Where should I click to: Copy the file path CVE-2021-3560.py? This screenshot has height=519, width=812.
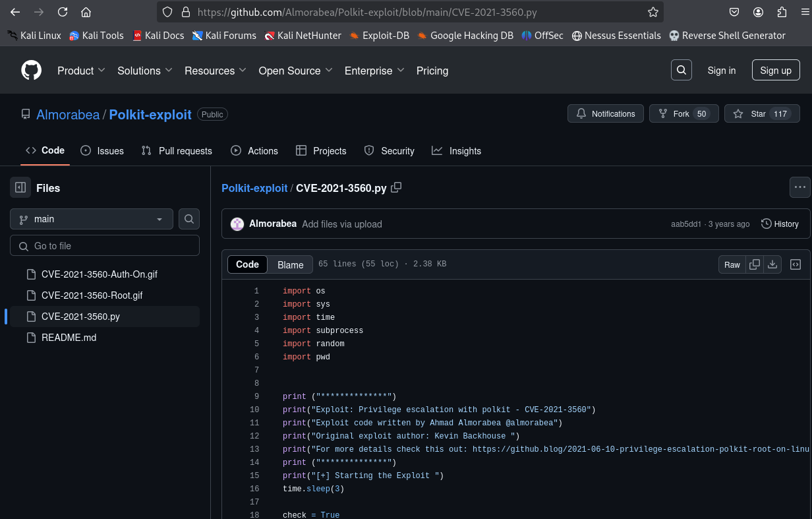(x=396, y=187)
